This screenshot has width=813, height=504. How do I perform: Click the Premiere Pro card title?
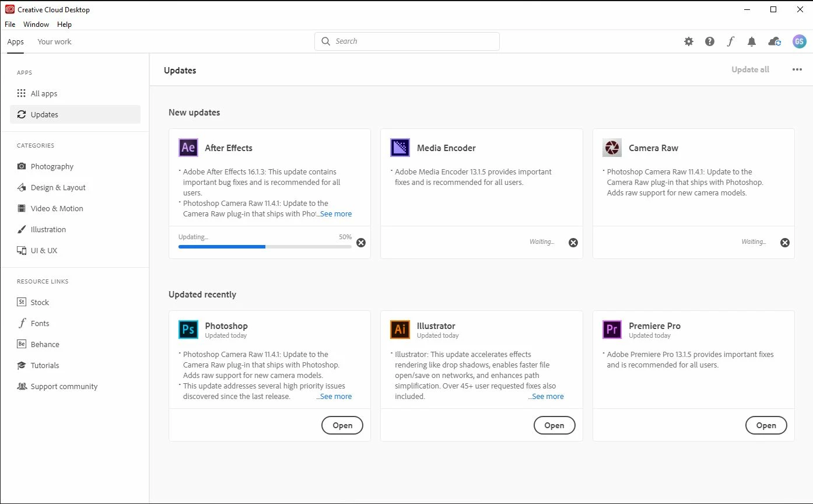click(x=654, y=325)
